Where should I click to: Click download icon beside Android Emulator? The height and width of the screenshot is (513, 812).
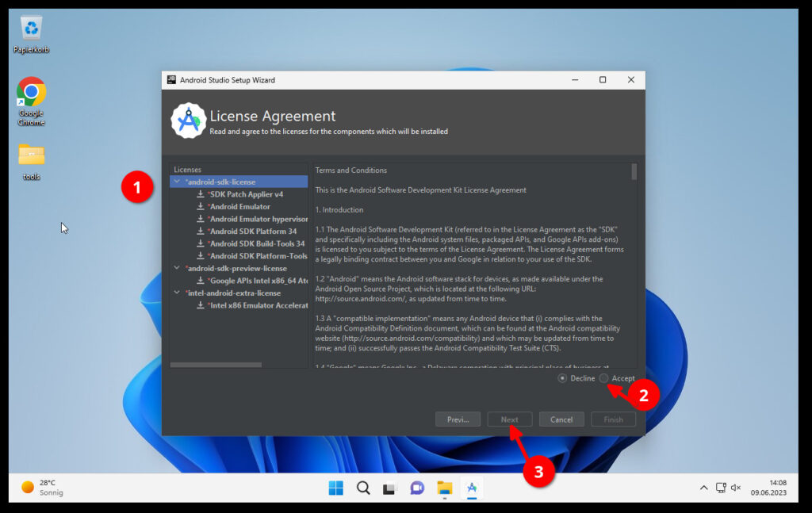201,206
